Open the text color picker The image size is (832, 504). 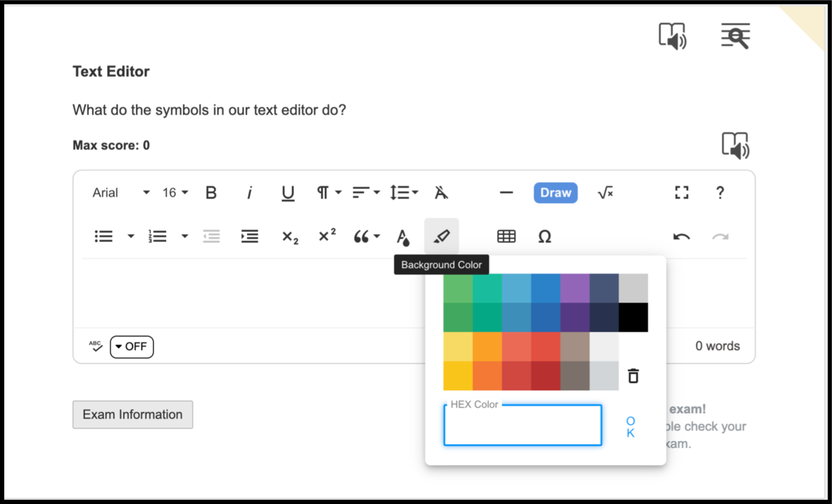pyautogui.click(x=403, y=238)
